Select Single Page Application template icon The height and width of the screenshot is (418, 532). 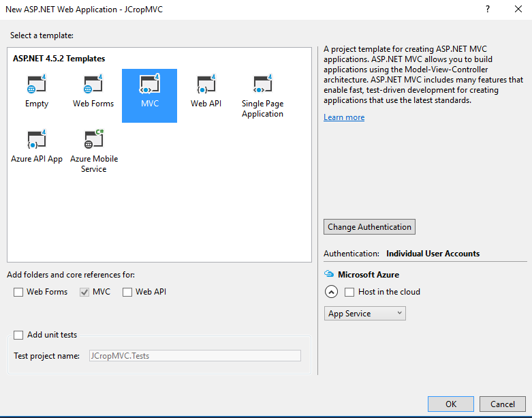point(262,84)
